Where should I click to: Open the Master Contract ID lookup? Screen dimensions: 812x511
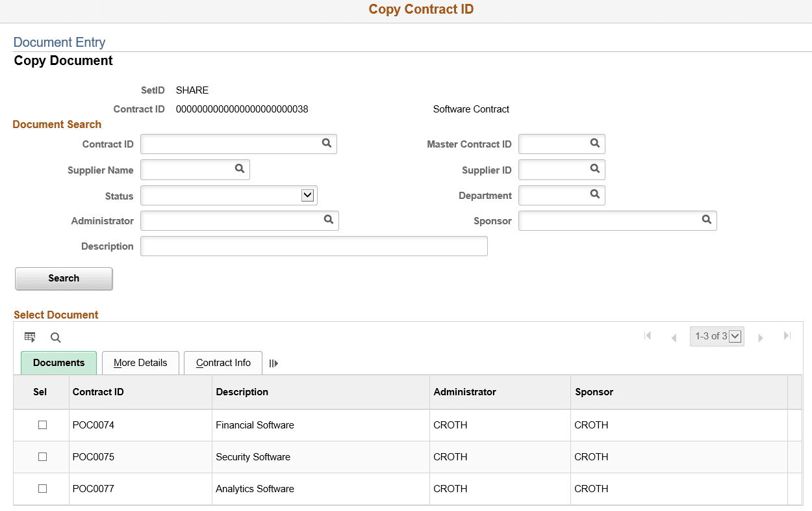click(x=594, y=144)
